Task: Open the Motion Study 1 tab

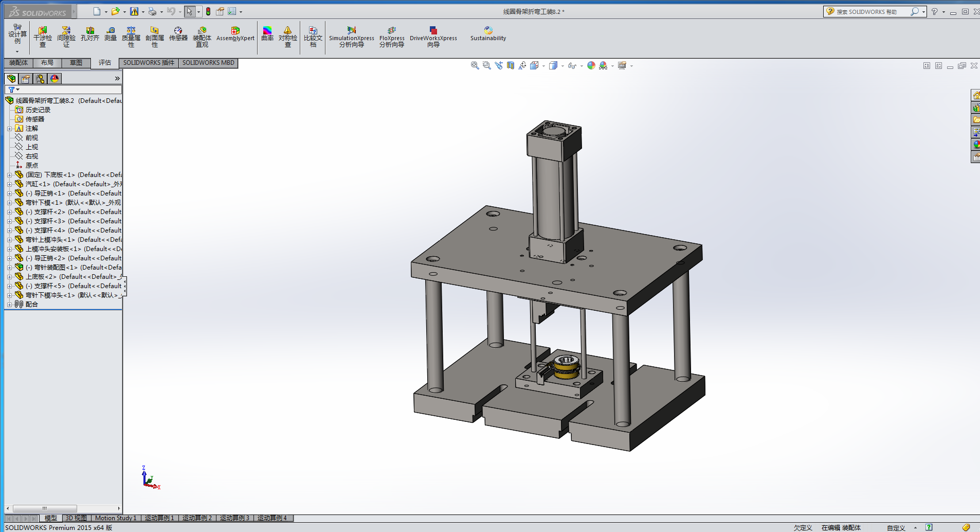Action: coord(116,518)
